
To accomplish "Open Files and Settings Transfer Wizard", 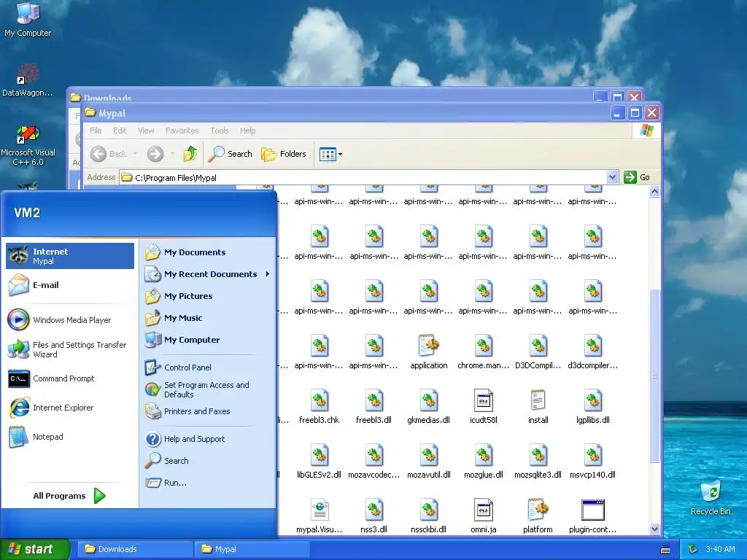I will [70, 349].
